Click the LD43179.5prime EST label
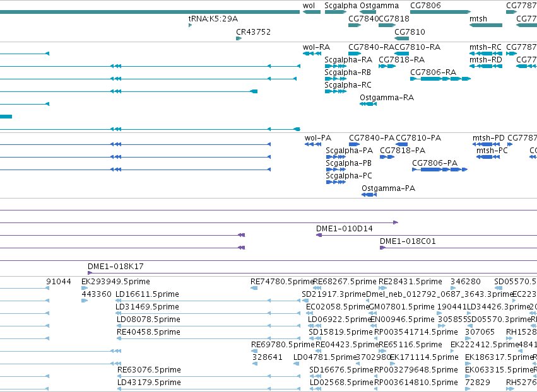Screen dimensions: 537x392 (149, 383)
